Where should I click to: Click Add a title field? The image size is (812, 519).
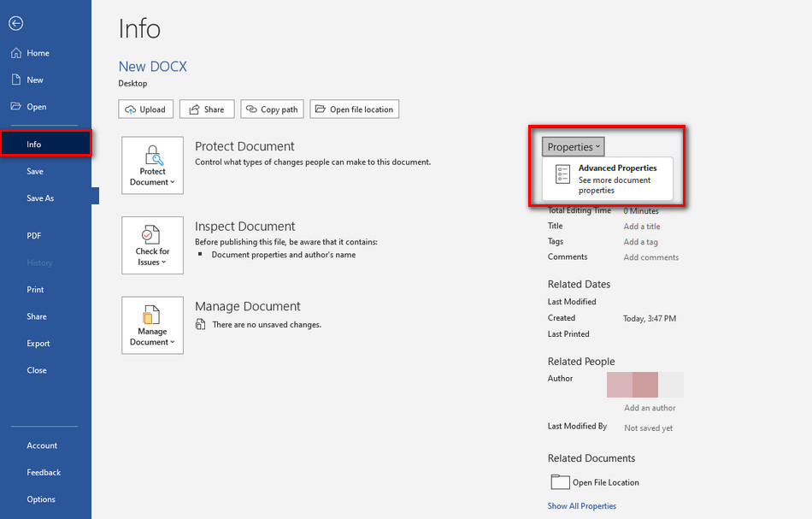point(640,226)
